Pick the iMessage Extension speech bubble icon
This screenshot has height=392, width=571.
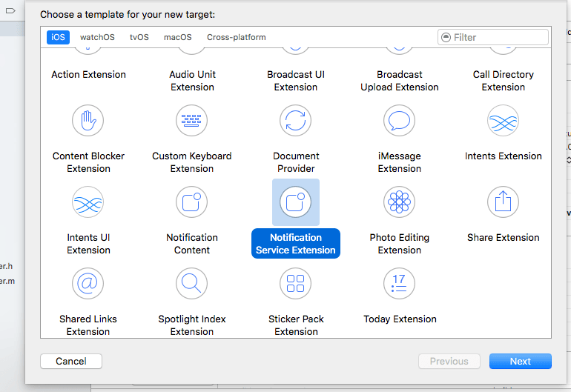(400, 120)
